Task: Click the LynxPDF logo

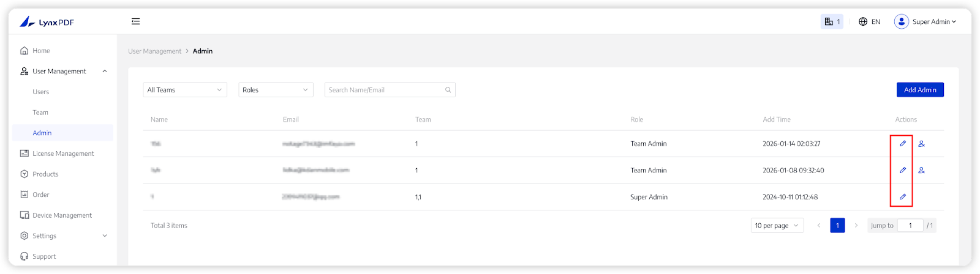Action: [47, 22]
